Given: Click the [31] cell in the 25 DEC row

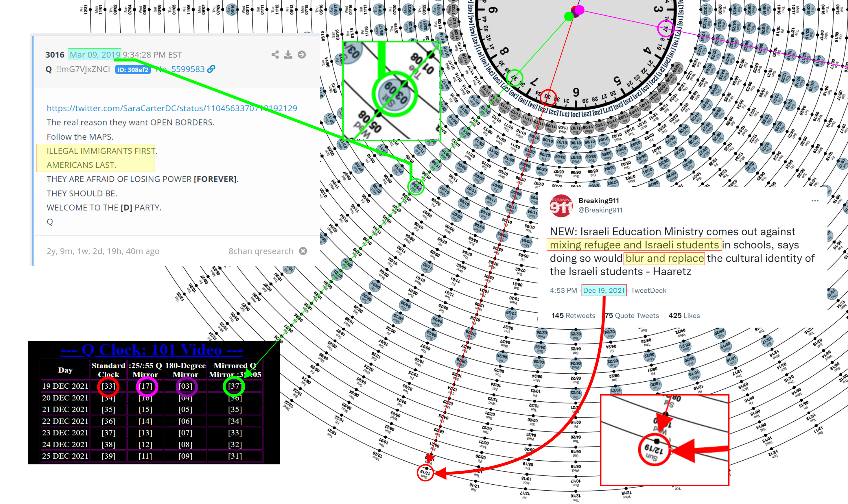Looking at the screenshot, I should tap(235, 456).
